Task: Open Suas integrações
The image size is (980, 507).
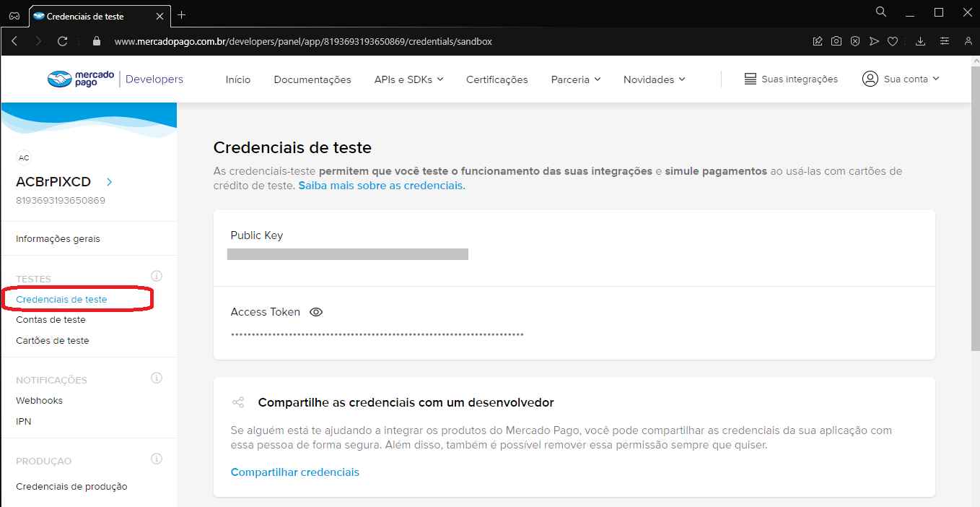Action: click(x=791, y=79)
